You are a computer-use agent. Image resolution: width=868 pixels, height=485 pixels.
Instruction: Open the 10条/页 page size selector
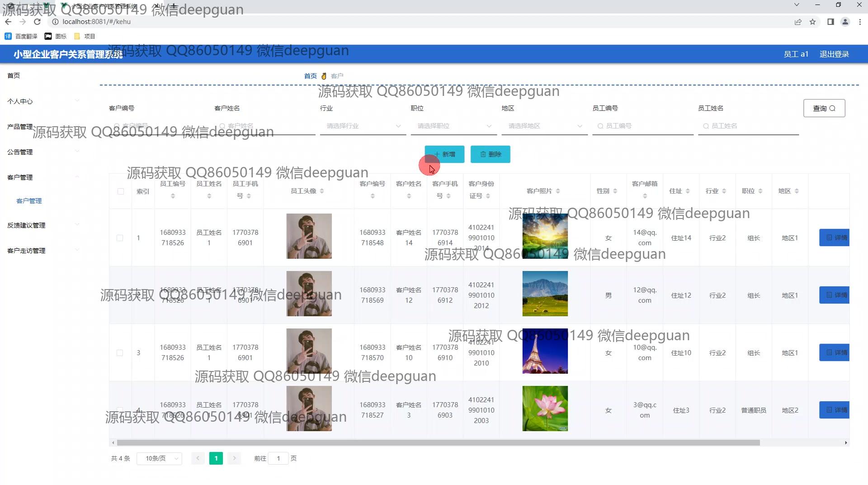(159, 458)
